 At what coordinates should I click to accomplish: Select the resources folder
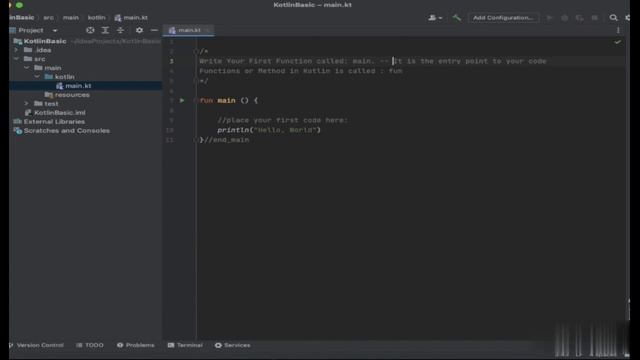click(67, 95)
